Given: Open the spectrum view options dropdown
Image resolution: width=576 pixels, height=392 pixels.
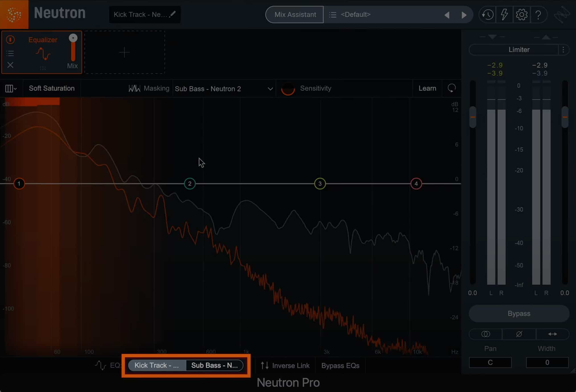Looking at the screenshot, I should coord(11,88).
